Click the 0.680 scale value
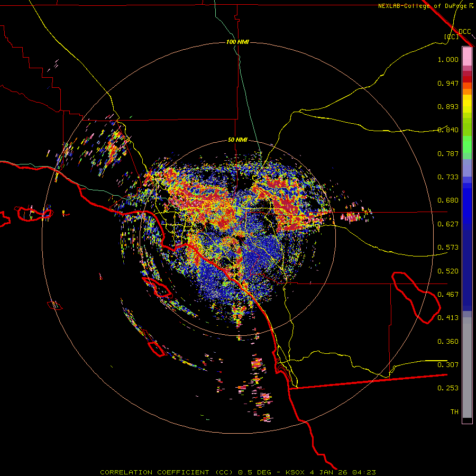 [448, 200]
